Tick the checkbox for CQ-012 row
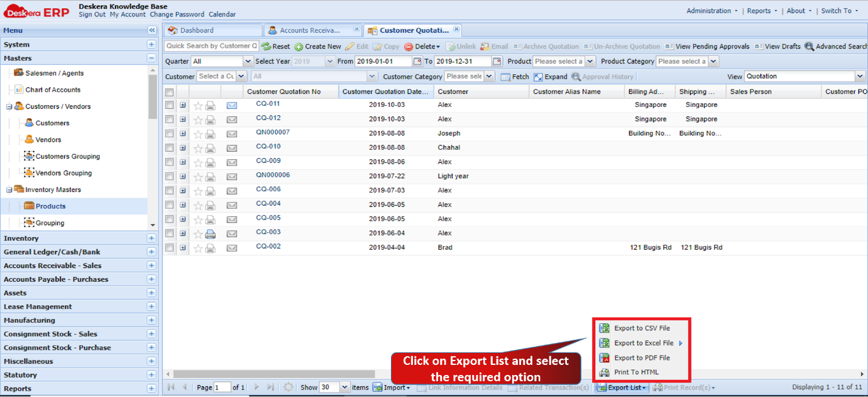 170,120
